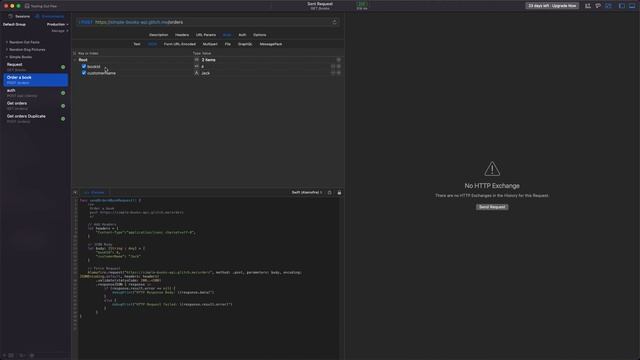Select the Get orders request
The image size is (640, 360).
point(35,106)
